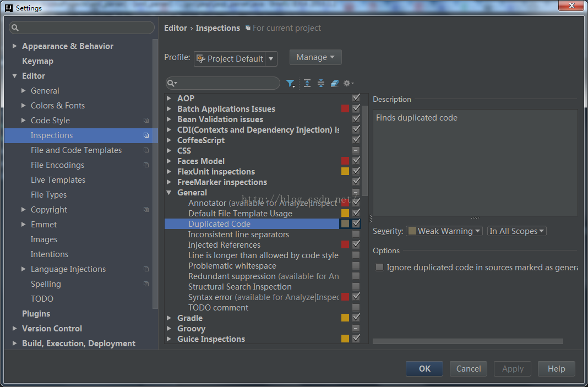This screenshot has width=588, height=387.
Task: Click the project-level icon beside File Encodings
Action: click(x=146, y=165)
